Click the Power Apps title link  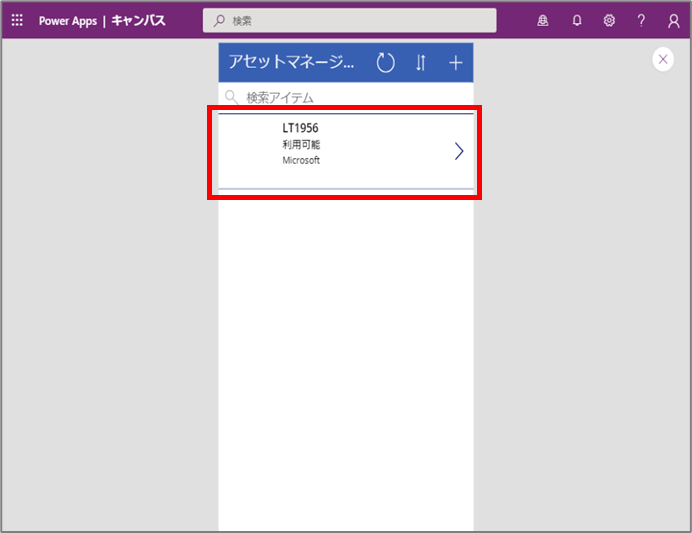pyautogui.click(x=68, y=21)
